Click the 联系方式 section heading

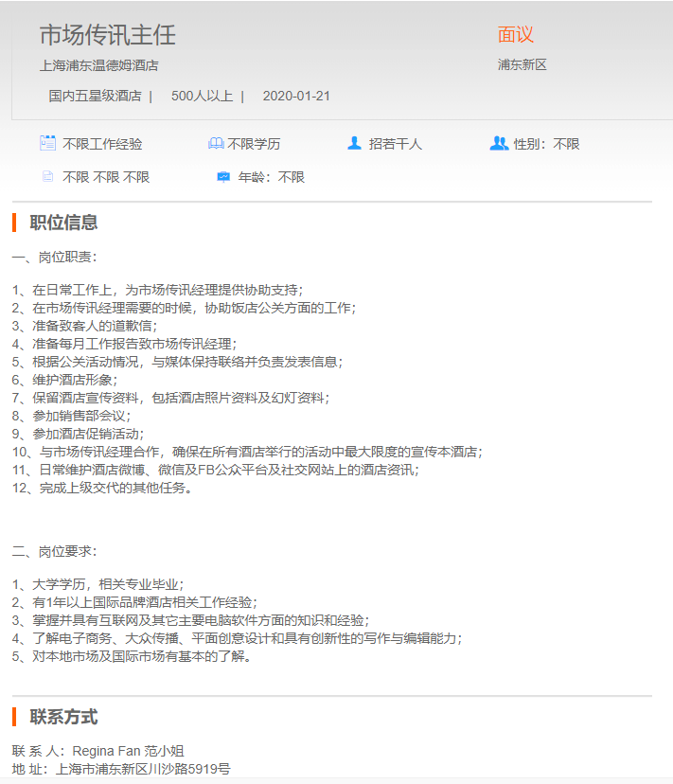[63, 717]
